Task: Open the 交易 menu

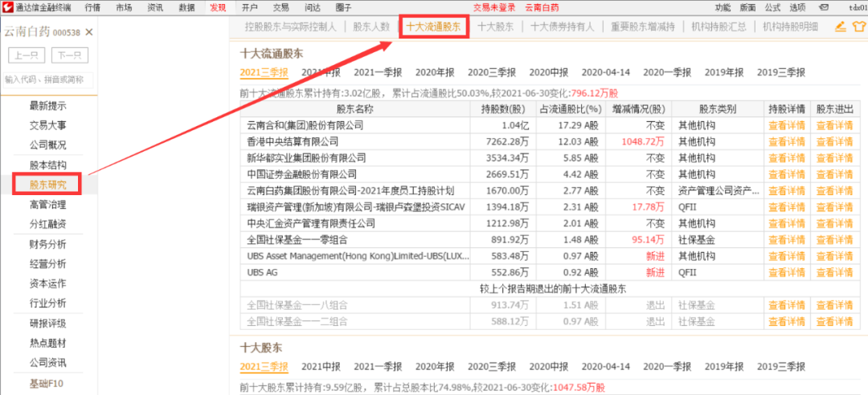Action: [x=281, y=7]
